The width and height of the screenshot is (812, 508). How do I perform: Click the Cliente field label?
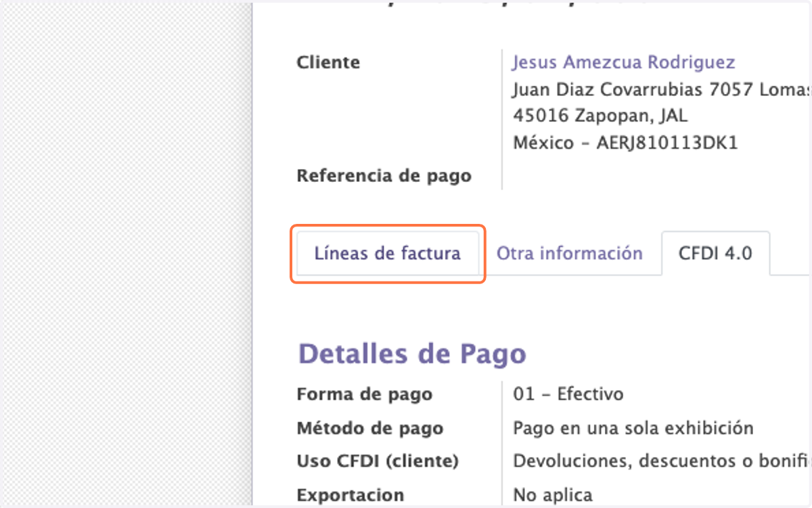329,63
